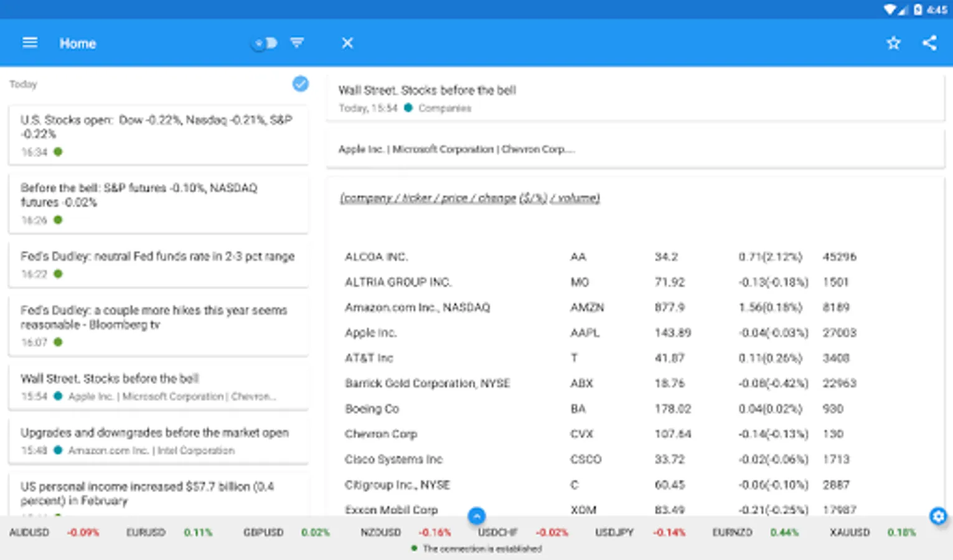Open the hamburger navigation menu
Screen dimensions: 953x560
tap(30, 43)
